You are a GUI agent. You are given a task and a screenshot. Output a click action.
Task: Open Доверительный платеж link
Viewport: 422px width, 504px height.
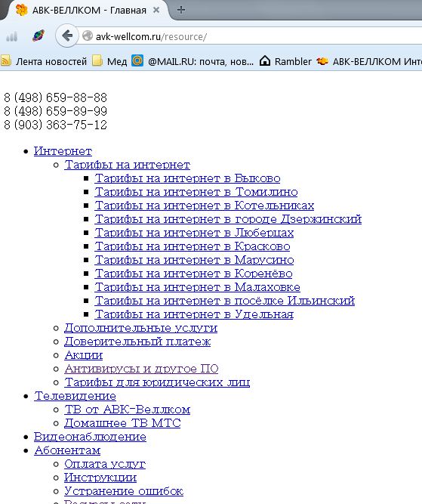coord(137,342)
